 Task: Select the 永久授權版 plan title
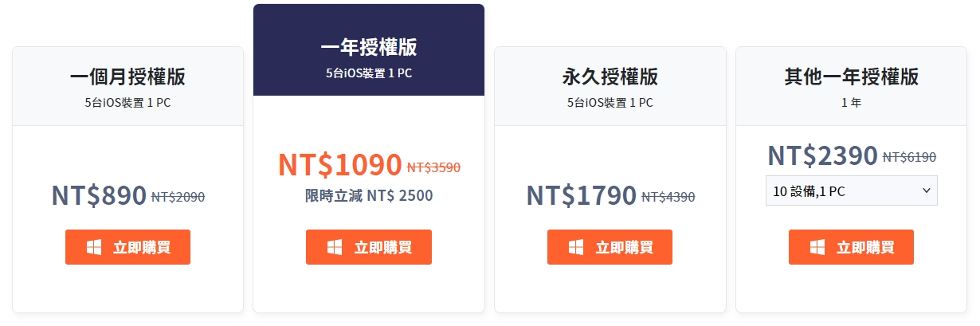[x=610, y=77]
